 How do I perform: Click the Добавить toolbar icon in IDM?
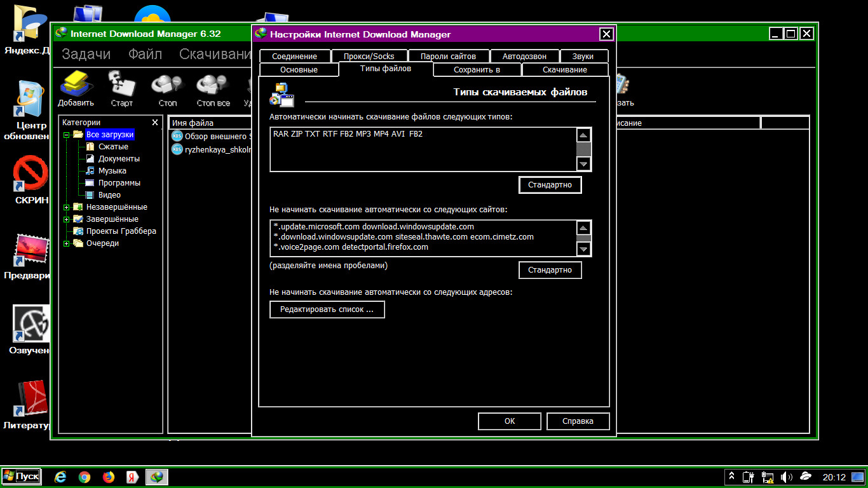click(x=76, y=89)
